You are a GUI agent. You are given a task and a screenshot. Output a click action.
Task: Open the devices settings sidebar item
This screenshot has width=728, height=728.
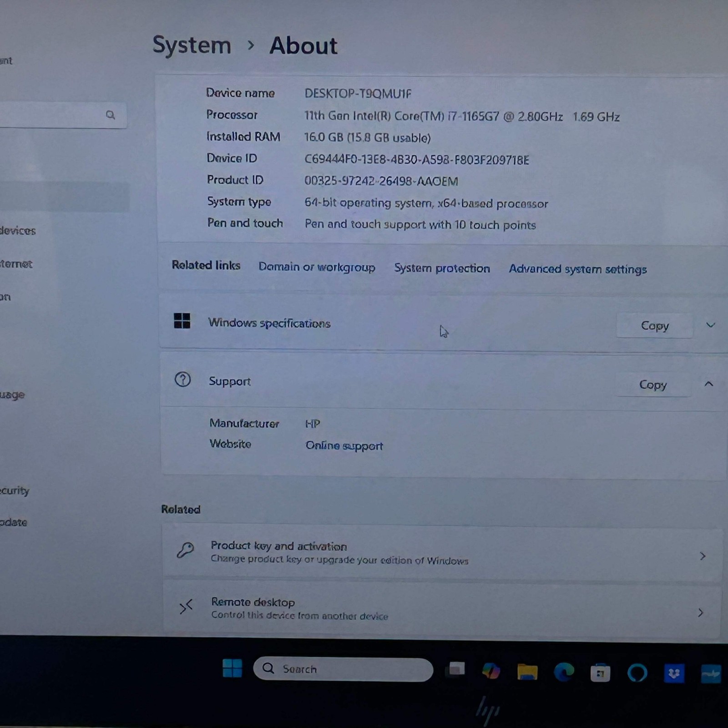[18, 231]
